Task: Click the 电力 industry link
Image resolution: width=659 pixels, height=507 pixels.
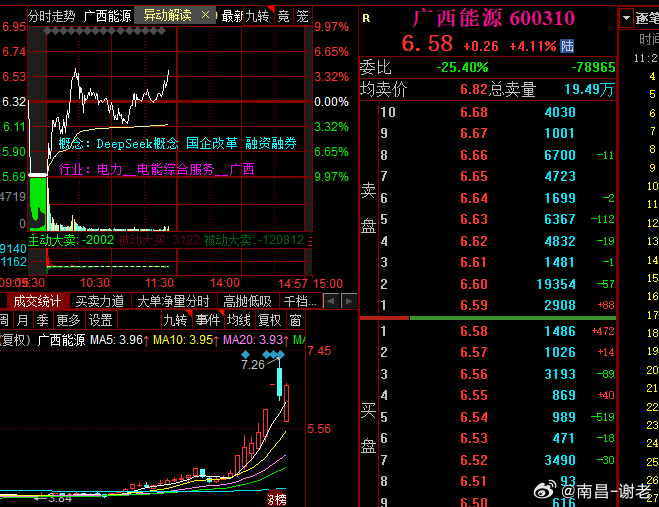Action: point(110,169)
